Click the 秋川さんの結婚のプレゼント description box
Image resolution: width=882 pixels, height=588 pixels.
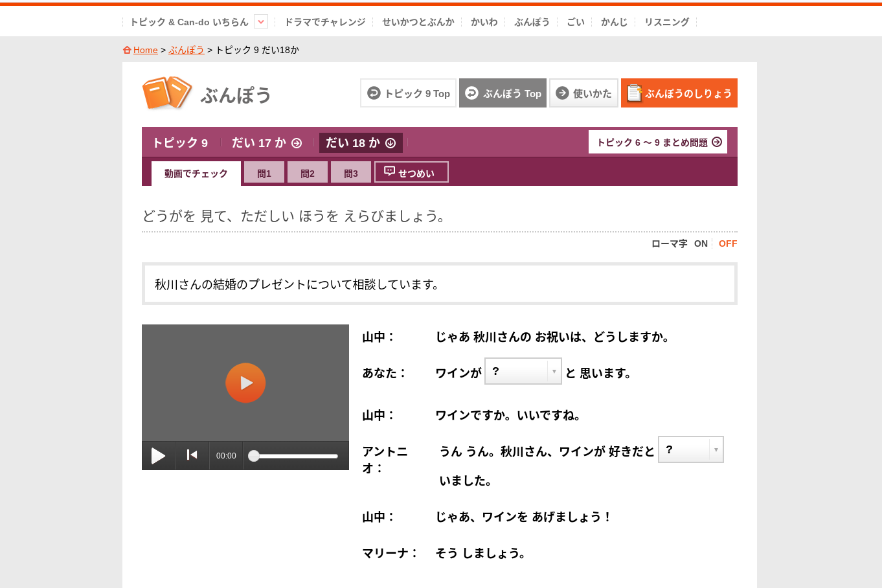(x=440, y=284)
